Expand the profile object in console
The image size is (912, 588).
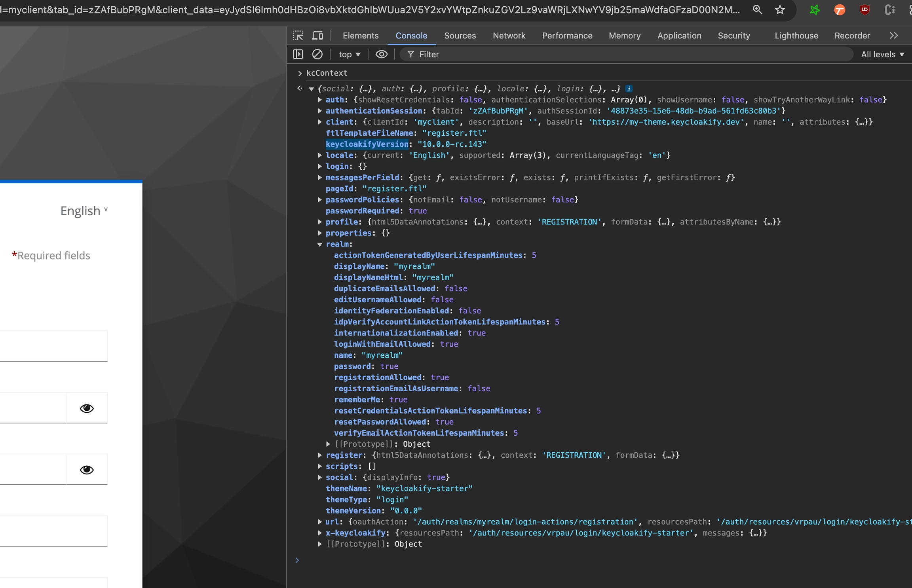320,222
